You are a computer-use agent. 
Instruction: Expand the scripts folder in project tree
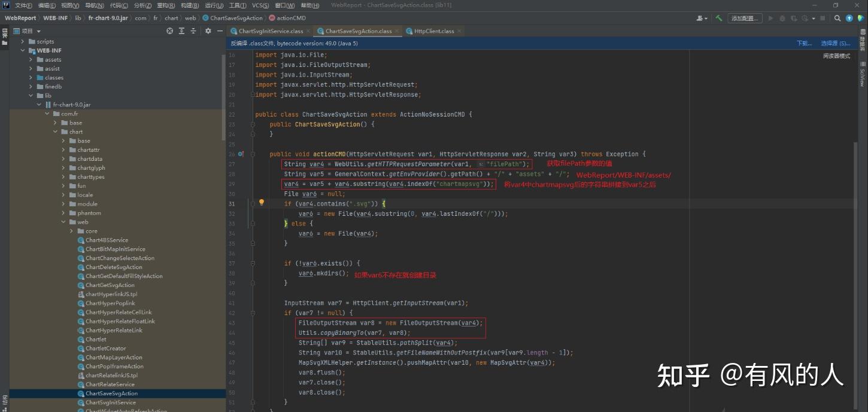tap(23, 42)
